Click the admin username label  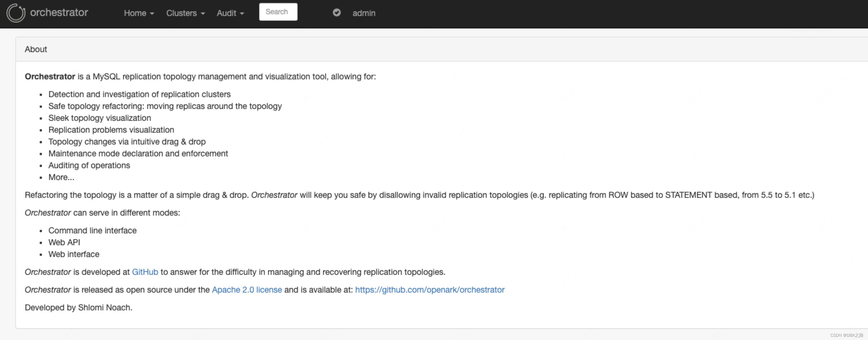pos(364,13)
